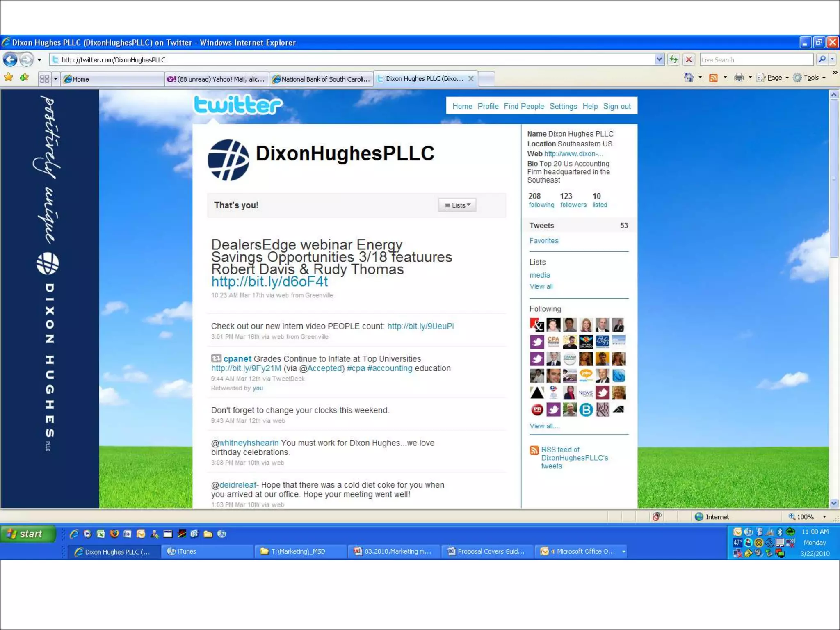Click the browser Home house icon
This screenshot has width=840, height=630.
click(689, 78)
